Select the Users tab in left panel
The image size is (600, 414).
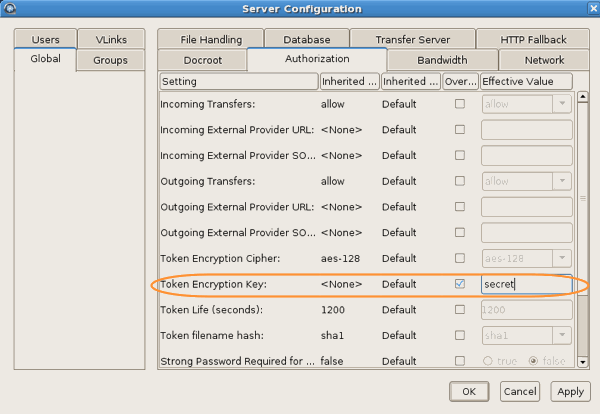46,39
